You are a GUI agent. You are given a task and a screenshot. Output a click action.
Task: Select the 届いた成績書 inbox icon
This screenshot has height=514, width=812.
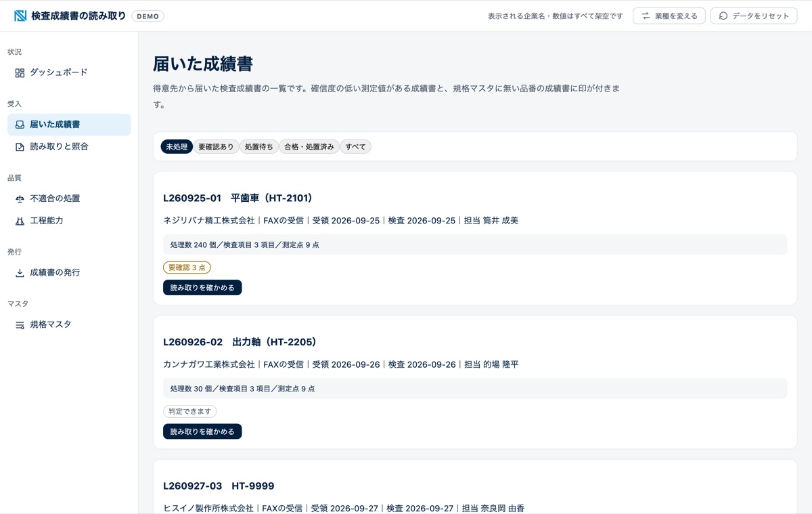coord(20,125)
